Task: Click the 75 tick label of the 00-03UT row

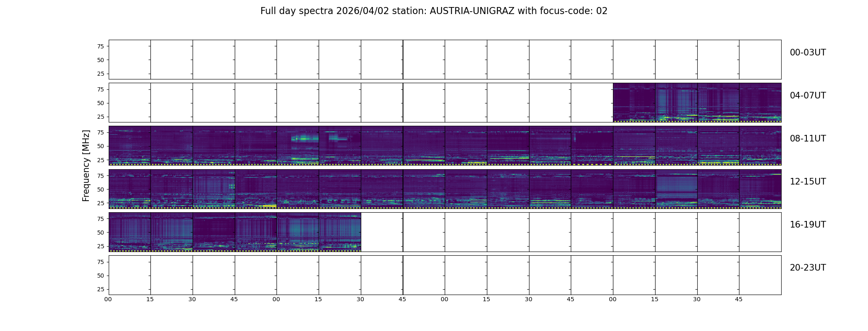Action: [100, 46]
